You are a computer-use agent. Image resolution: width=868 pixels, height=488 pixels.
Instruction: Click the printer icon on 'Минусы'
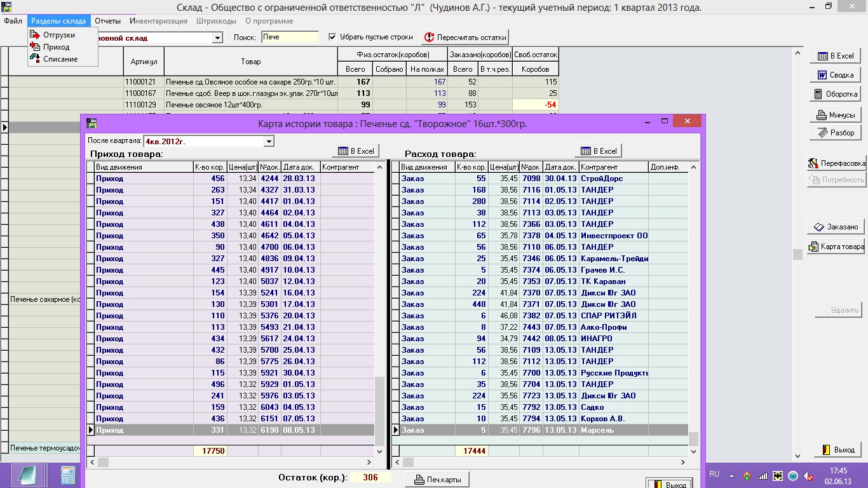point(821,115)
